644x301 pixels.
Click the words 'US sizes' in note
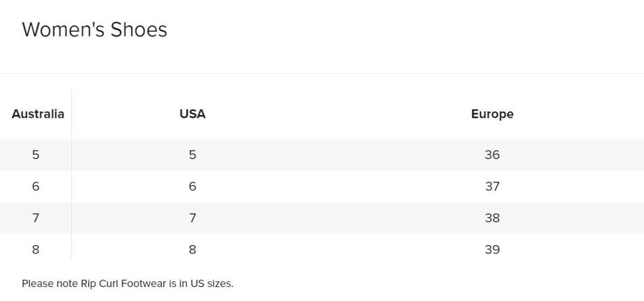coord(211,283)
